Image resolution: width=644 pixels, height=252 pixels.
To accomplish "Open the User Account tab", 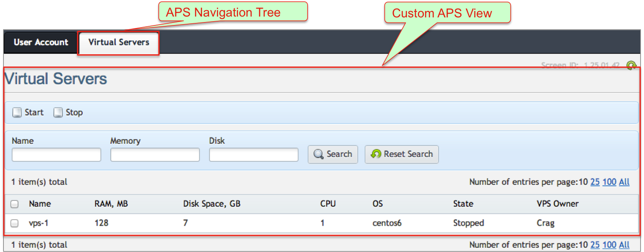I will [41, 42].
